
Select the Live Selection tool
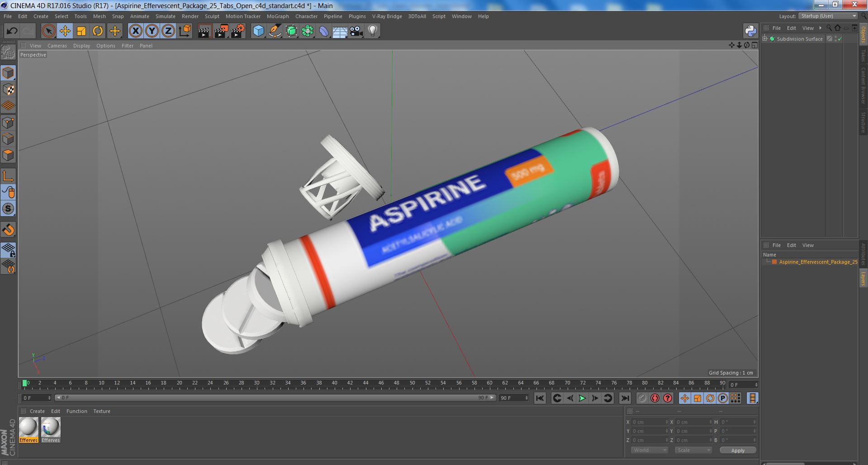(48, 31)
